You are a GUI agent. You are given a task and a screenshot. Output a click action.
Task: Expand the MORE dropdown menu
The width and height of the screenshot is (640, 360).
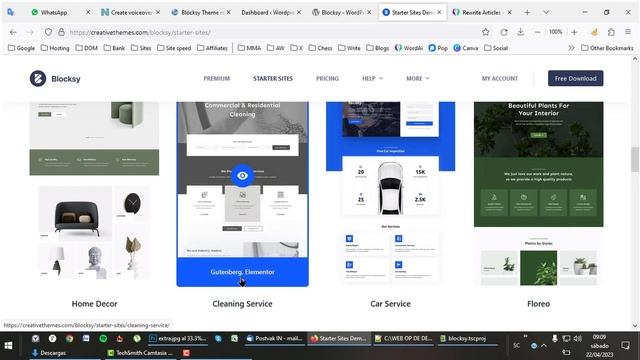[418, 78]
